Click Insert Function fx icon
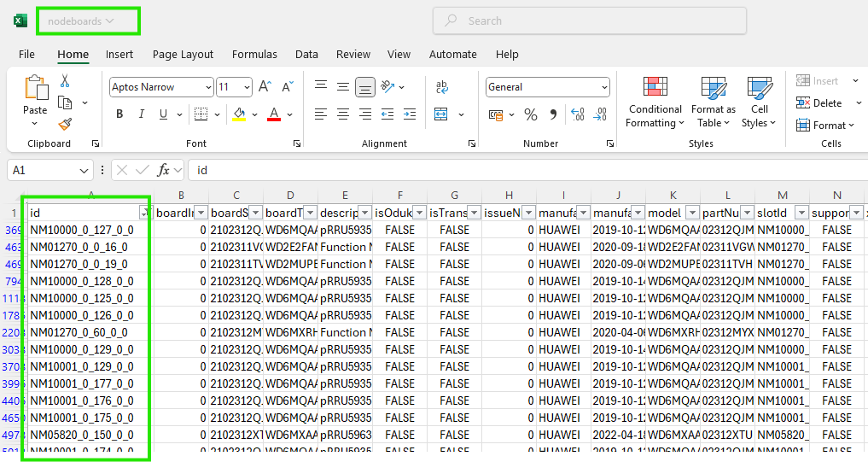868x462 pixels. [164, 170]
